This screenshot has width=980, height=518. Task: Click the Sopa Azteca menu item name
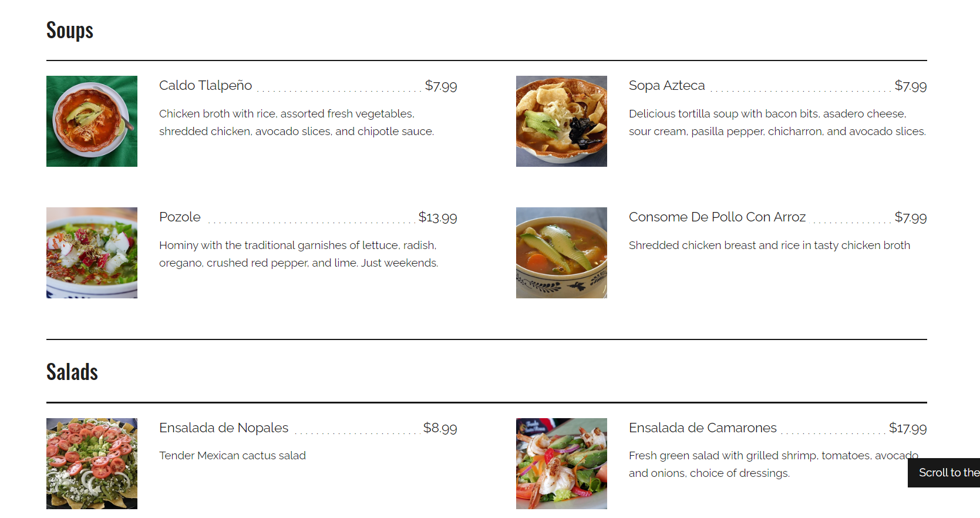(666, 86)
